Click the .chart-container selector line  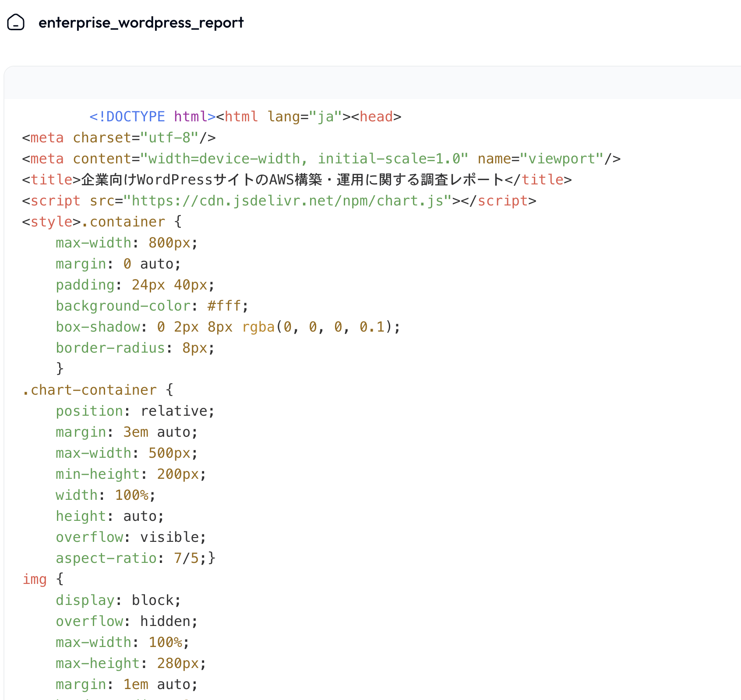(x=98, y=390)
